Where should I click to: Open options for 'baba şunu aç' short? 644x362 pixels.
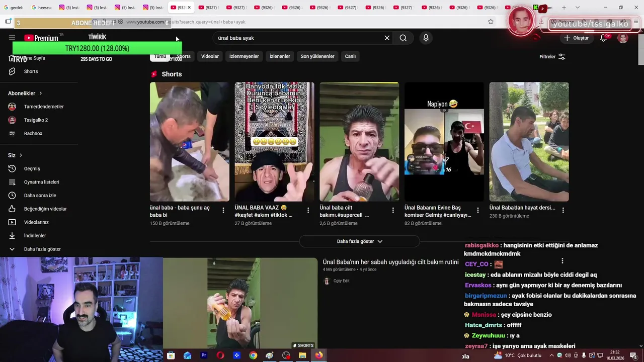click(x=223, y=210)
